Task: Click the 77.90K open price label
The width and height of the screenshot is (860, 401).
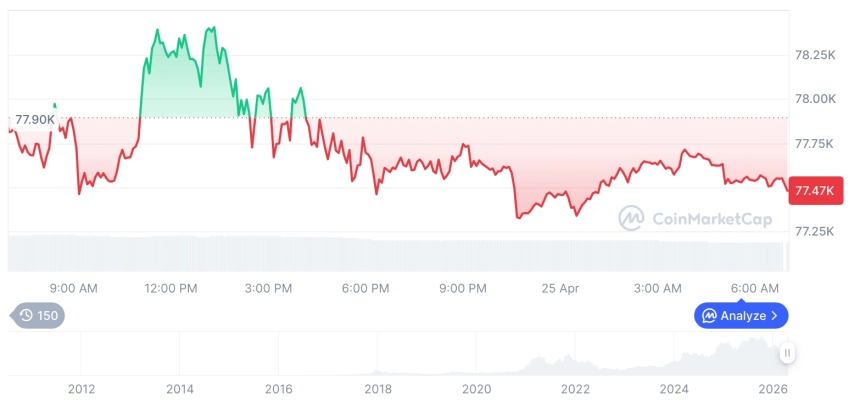Action: (x=36, y=120)
